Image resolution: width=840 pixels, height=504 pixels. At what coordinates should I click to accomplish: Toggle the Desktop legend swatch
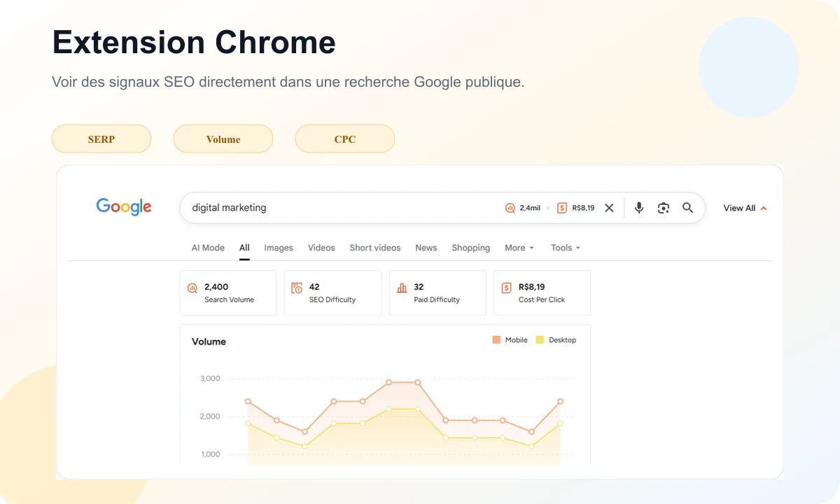pos(540,339)
